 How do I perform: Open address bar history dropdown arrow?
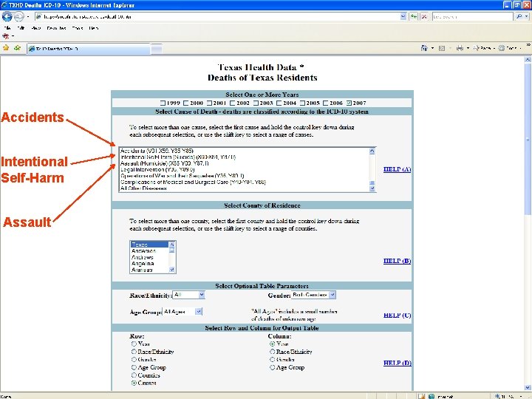point(403,16)
